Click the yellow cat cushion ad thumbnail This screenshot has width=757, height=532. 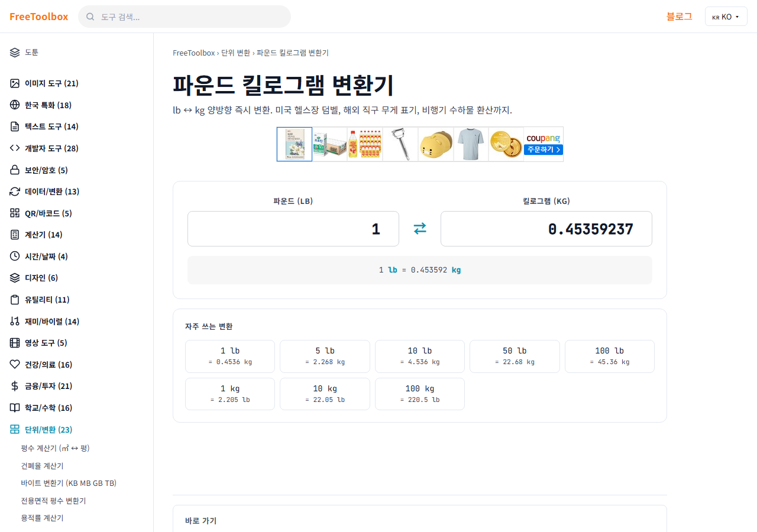click(x=436, y=144)
